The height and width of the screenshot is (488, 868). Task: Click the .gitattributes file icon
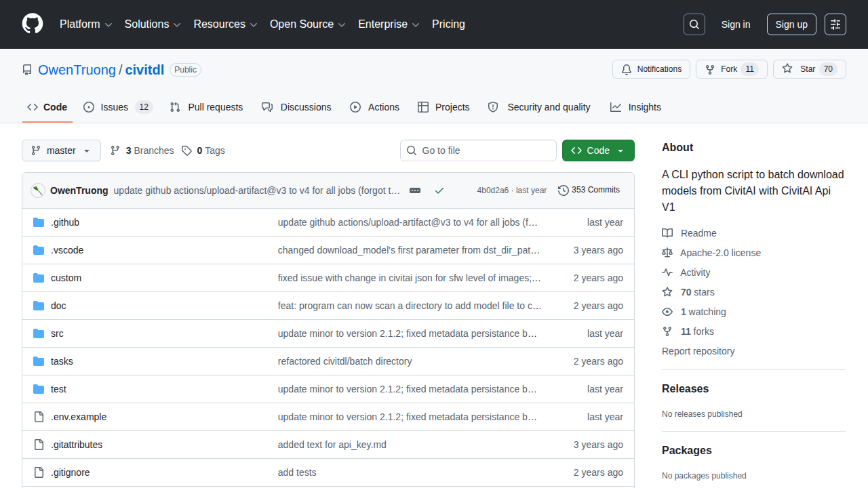click(x=39, y=445)
